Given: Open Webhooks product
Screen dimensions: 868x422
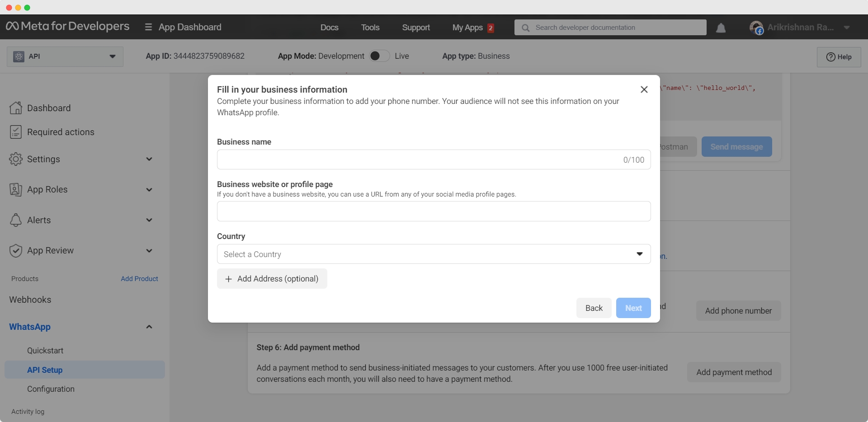Looking at the screenshot, I should pos(30,300).
